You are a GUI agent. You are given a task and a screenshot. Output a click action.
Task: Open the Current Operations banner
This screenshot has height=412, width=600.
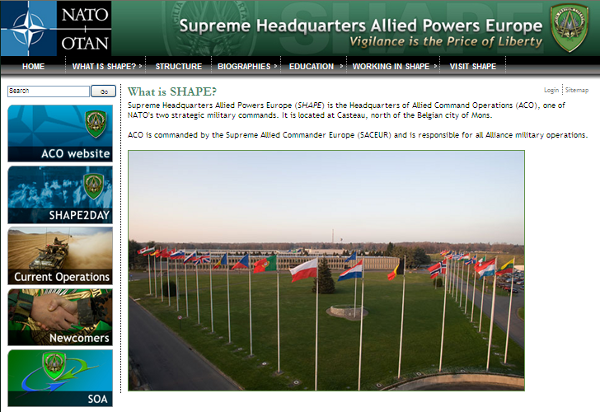click(x=60, y=256)
